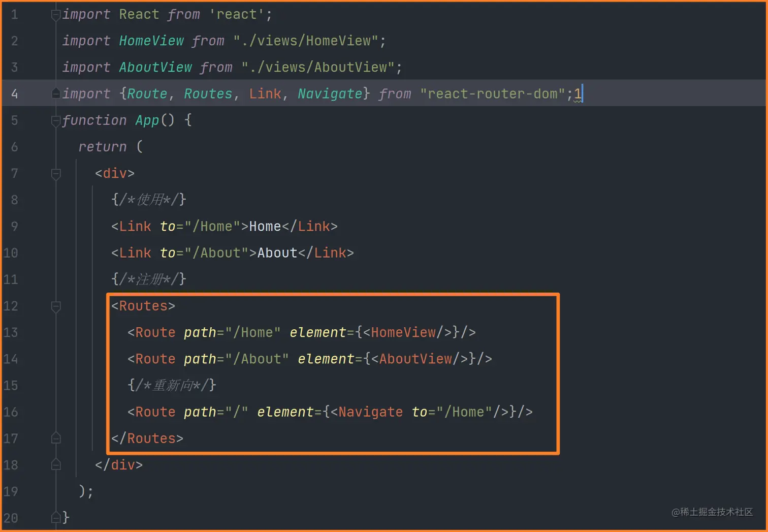Toggle the import fold end marker on line 4

pos(56,93)
